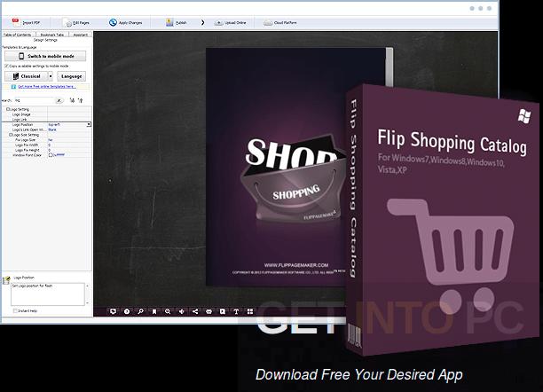543x392 pixels.
Task: Open the Classical template dropdown arrow
Action: click(51, 76)
